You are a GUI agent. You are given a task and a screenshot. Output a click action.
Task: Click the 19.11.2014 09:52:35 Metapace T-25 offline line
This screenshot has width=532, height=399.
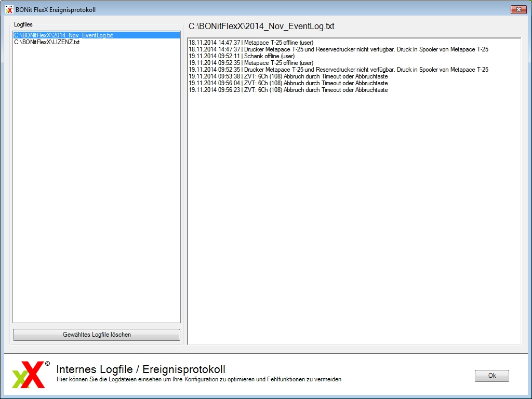tap(251, 63)
